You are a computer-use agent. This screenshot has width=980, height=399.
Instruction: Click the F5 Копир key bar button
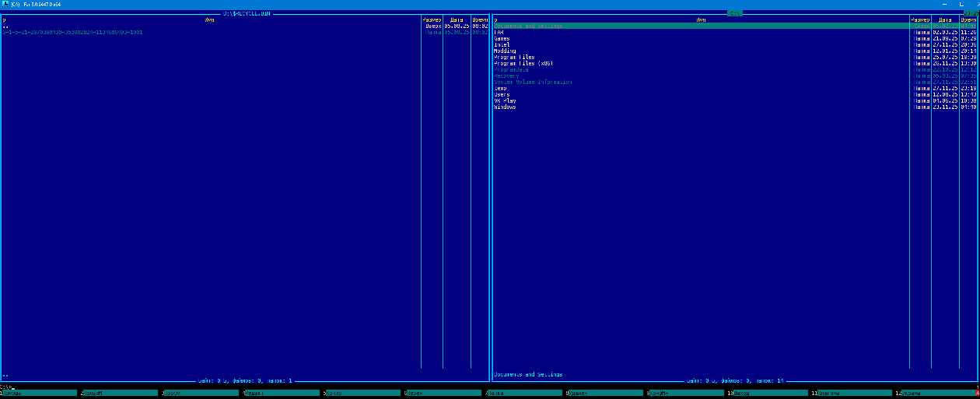point(362,394)
